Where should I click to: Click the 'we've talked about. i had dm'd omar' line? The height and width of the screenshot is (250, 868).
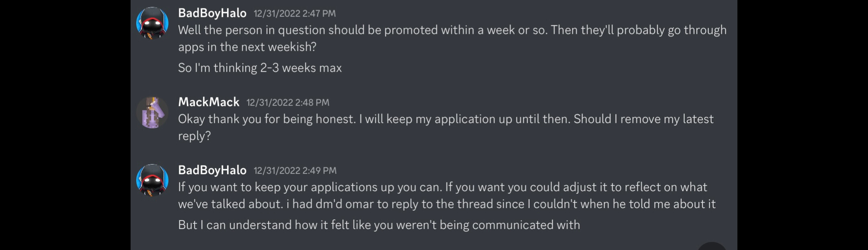pyautogui.click(x=447, y=204)
